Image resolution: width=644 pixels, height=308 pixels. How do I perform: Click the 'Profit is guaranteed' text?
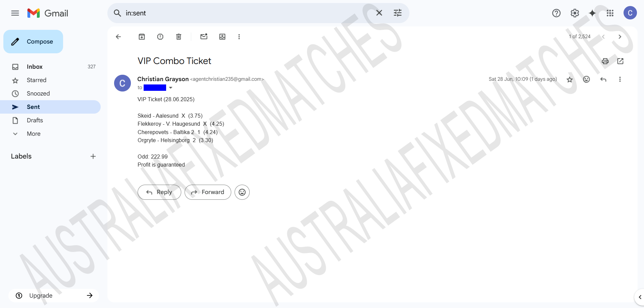(x=161, y=165)
